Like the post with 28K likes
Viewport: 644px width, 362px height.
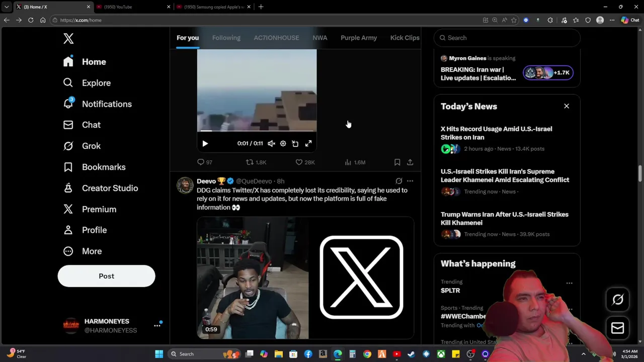click(x=305, y=162)
